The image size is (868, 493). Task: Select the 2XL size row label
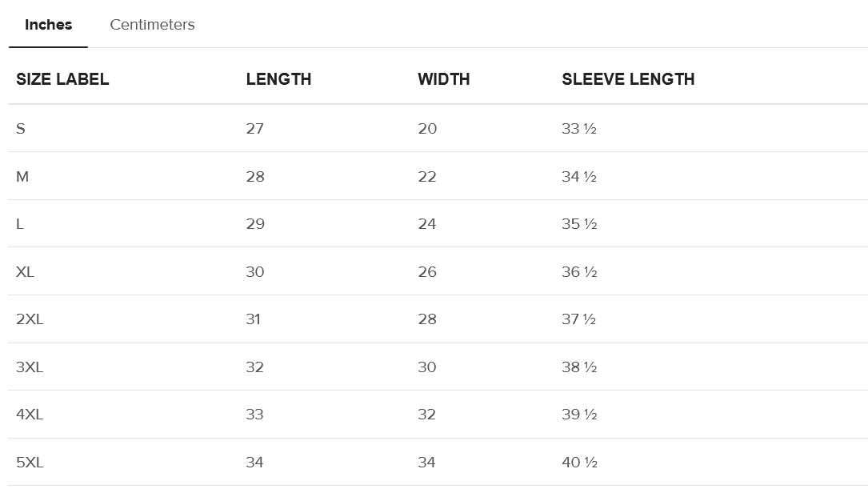tap(30, 319)
